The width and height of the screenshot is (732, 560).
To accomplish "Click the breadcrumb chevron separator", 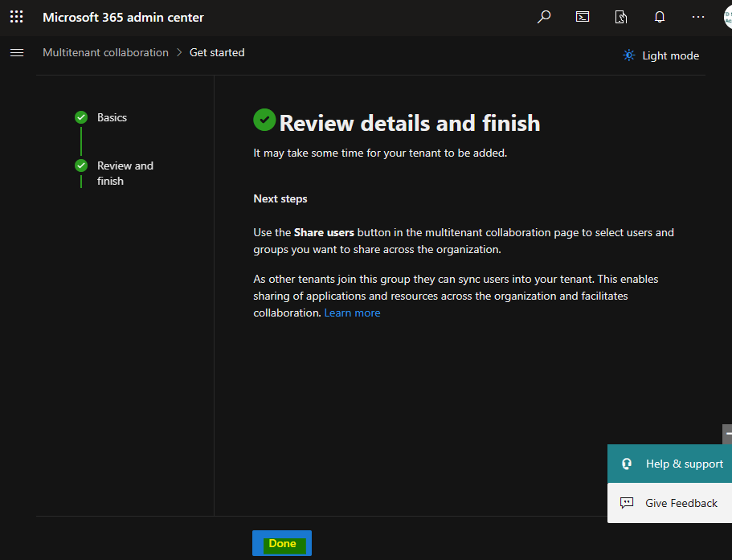I will pyautogui.click(x=179, y=53).
